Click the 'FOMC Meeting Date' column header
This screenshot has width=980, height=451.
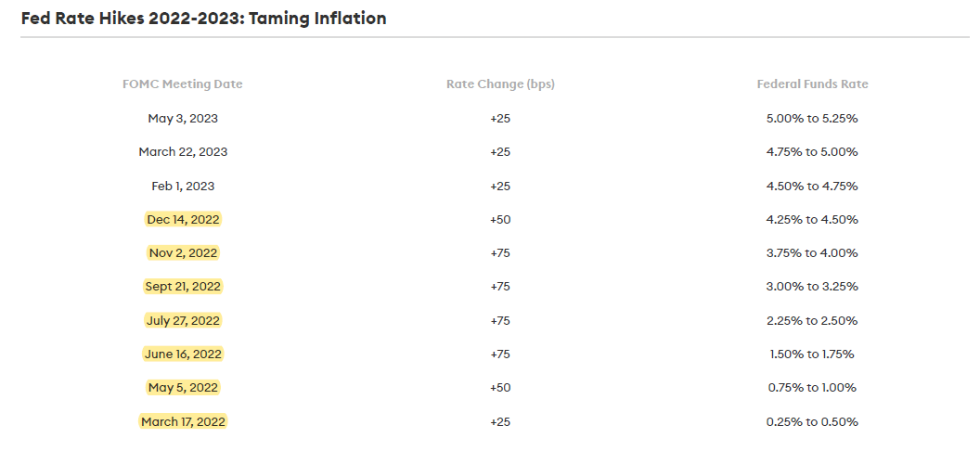pyautogui.click(x=183, y=84)
